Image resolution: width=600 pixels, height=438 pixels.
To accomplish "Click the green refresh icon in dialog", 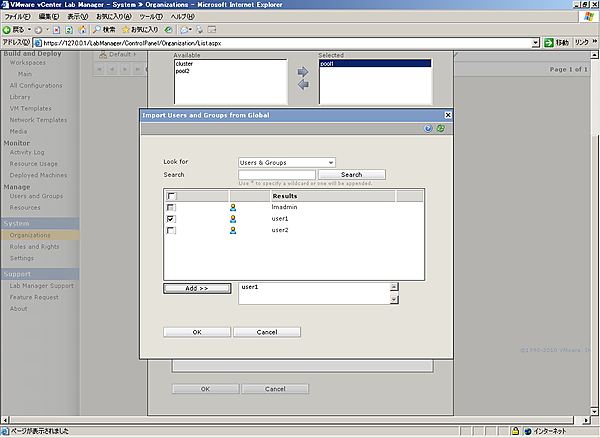I will click(440, 129).
